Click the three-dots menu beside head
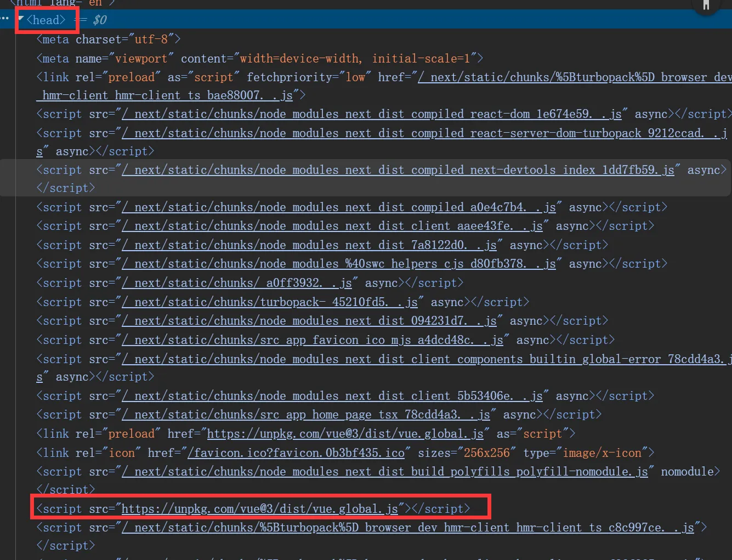732x560 pixels. tap(5, 18)
